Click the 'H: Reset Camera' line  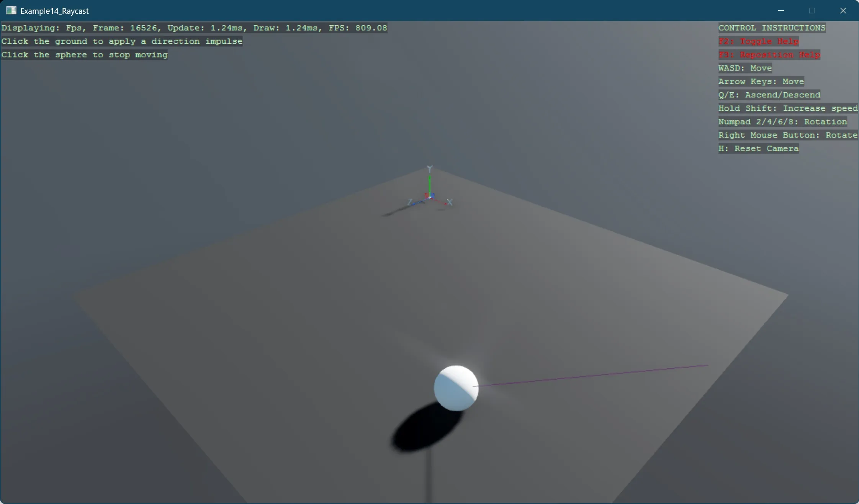pos(758,149)
